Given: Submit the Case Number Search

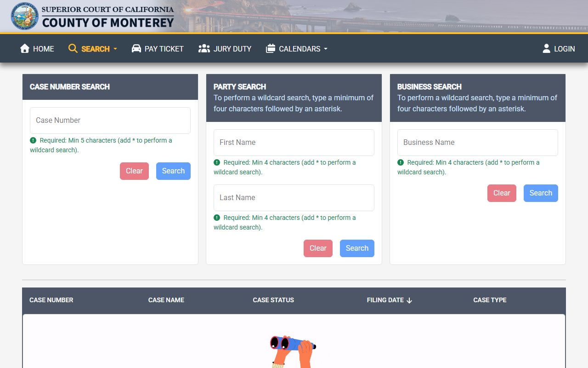Looking at the screenshot, I should coord(173,171).
